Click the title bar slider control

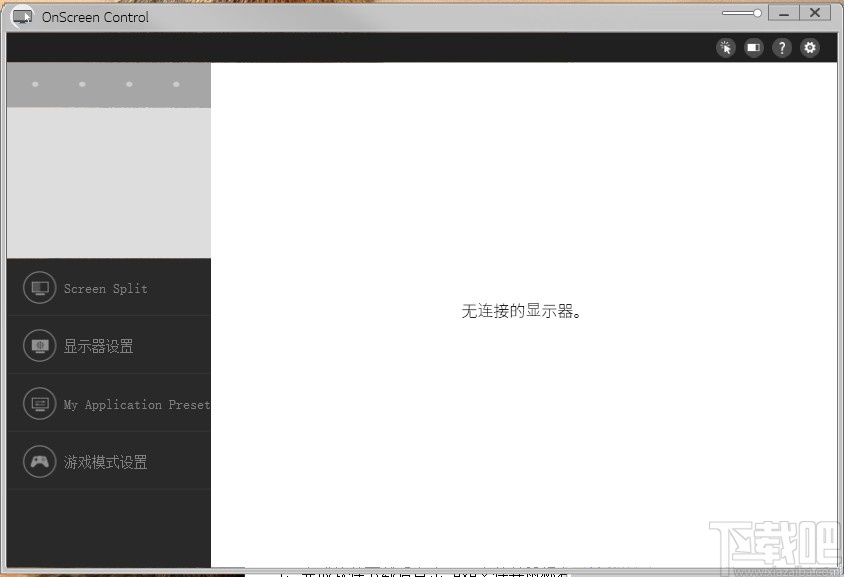(740, 13)
